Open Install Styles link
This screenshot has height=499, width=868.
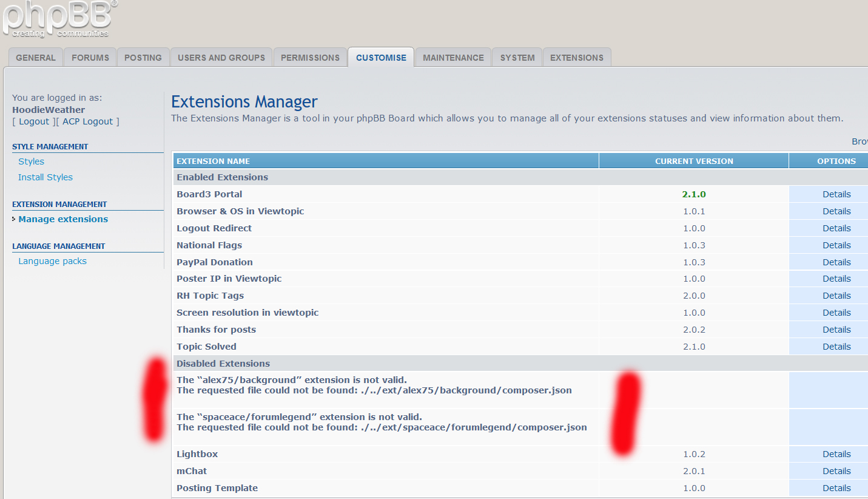(45, 177)
